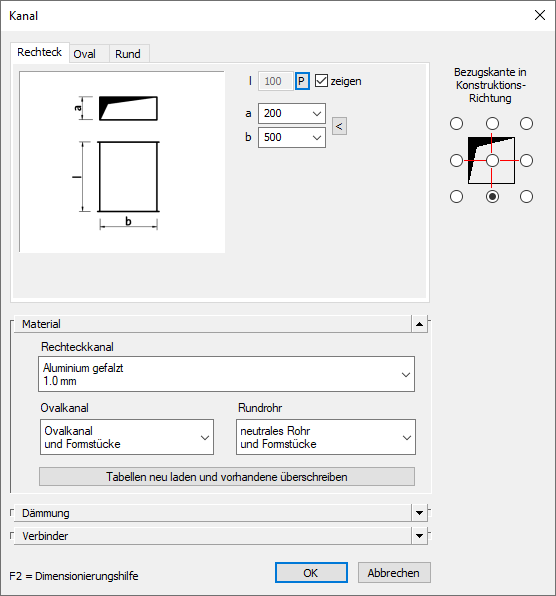Select bottom-right Bezugskante radio button

pos(526,197)
